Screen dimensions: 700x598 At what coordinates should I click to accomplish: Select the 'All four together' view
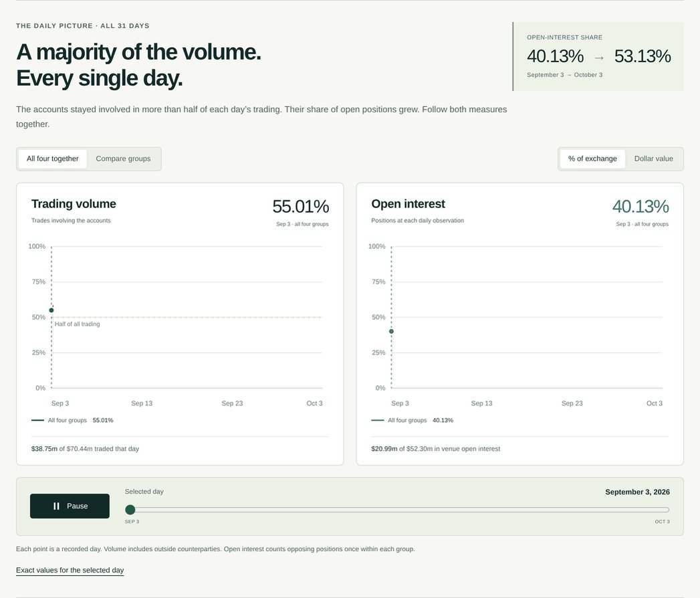point(53,159)
